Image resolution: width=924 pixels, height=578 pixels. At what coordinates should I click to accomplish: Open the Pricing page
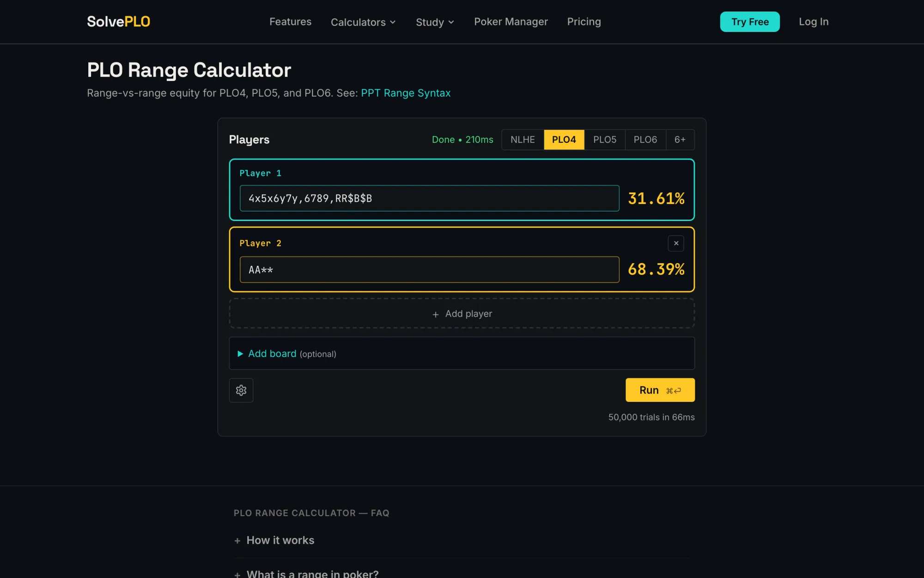(x=584, y=22)
